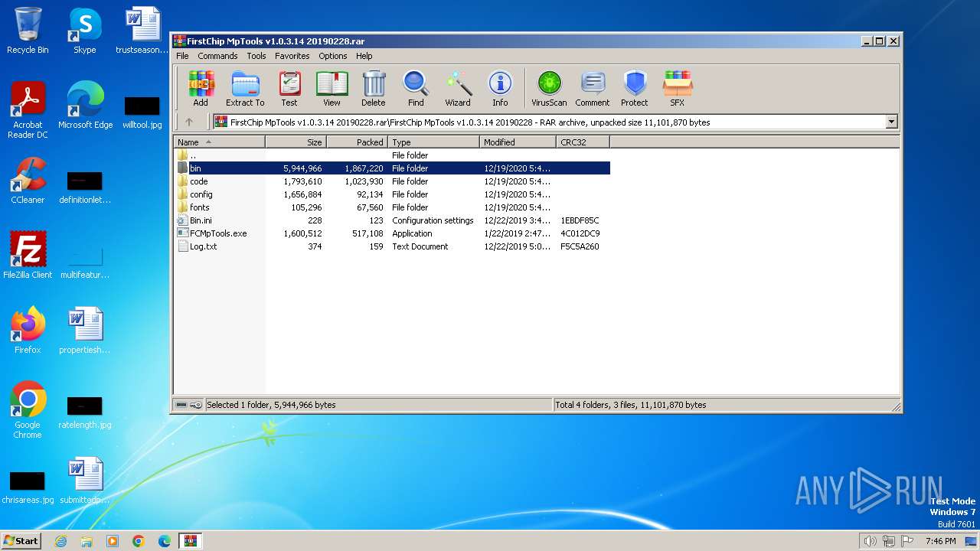Select the parent '..' folder row
This screenshot has width=980, height=551.
[x=393, y=155]
